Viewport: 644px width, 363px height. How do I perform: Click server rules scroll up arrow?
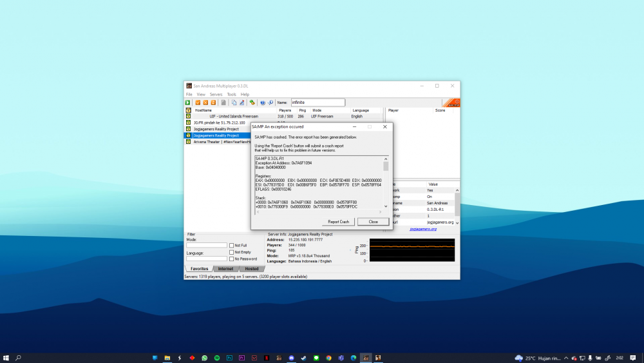point(457,190)
